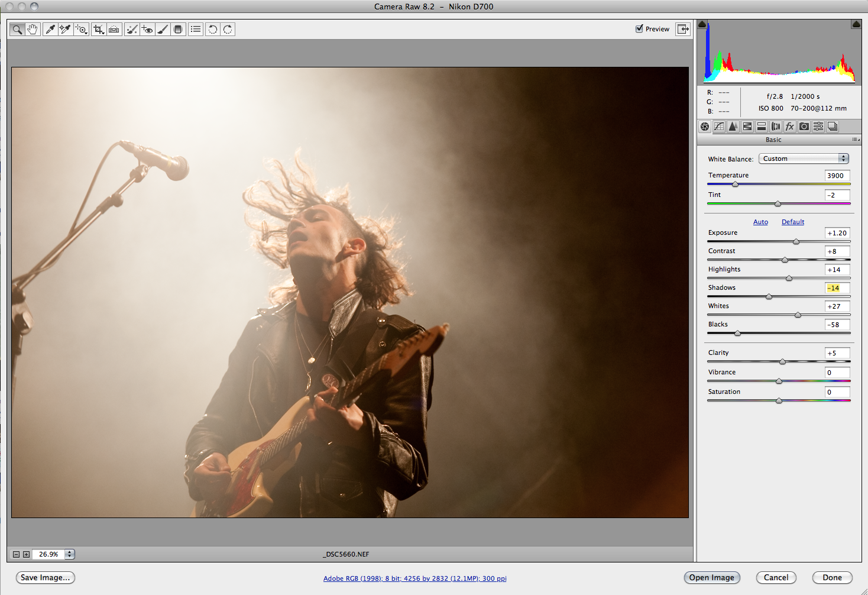Select the Straighten tool
The height and width of the screenshot is (595, 868).
coord(115,29)
